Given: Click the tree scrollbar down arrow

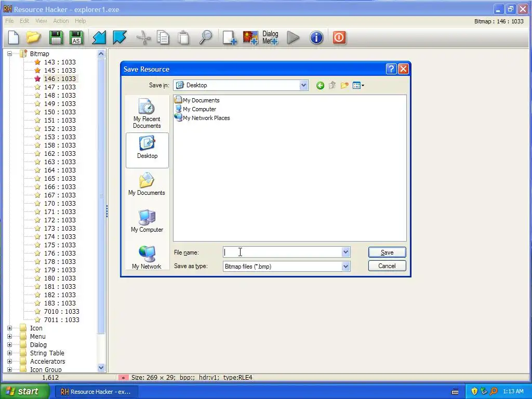Looking at the screenshot, I should pos(101,367).
